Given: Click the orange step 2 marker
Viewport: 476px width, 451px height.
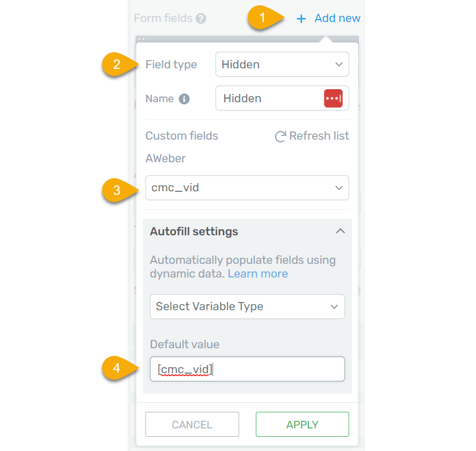Looking at the screenshot, I should click(x=117, y=64).
